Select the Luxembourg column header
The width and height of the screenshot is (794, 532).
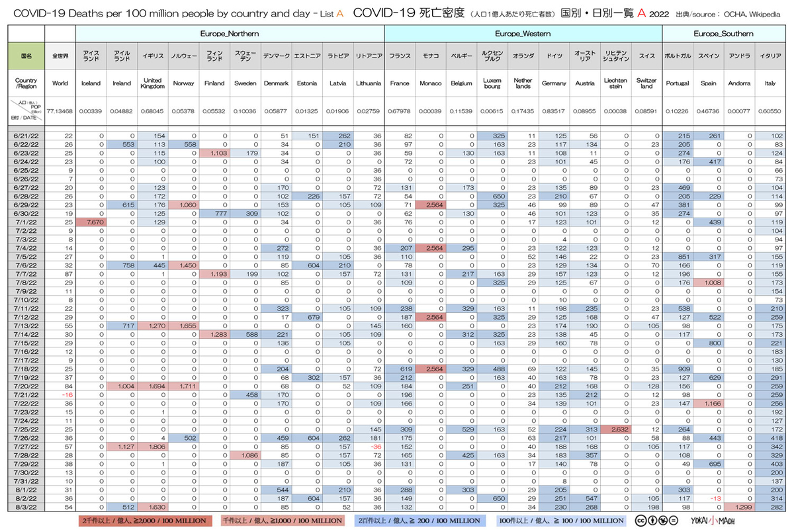(x=492, y=84)
